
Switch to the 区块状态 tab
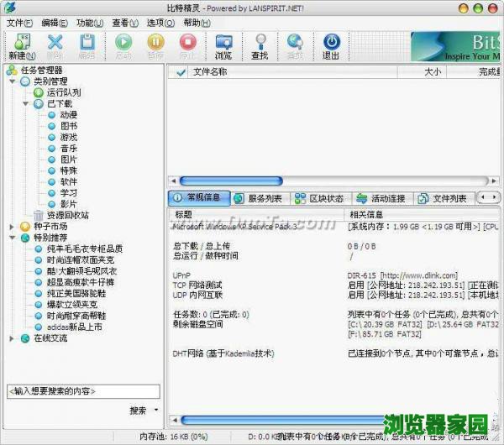(x=322, y=198)
